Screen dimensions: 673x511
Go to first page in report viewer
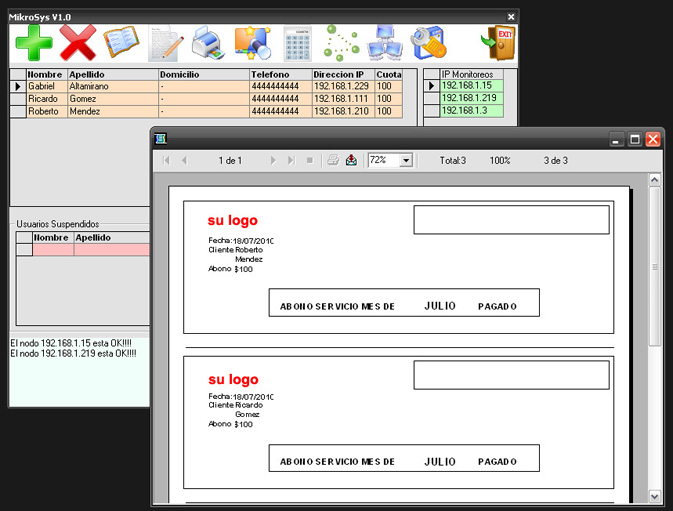(167, 160)
